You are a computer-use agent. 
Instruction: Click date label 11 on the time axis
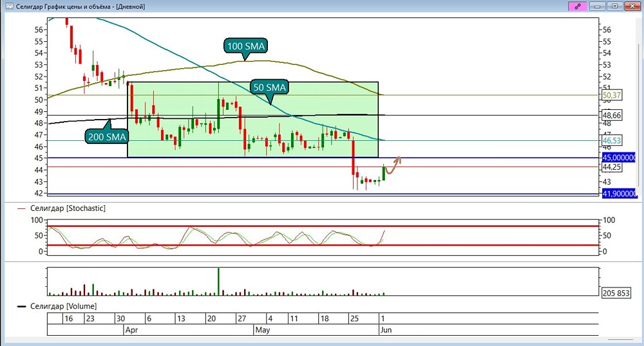(294, 318)
